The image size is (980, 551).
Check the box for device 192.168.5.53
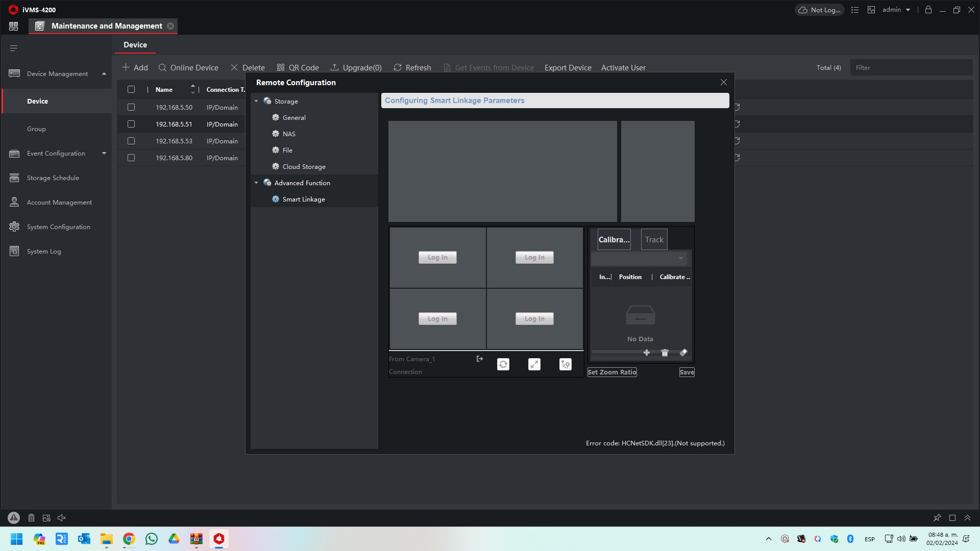coord(131,141)
